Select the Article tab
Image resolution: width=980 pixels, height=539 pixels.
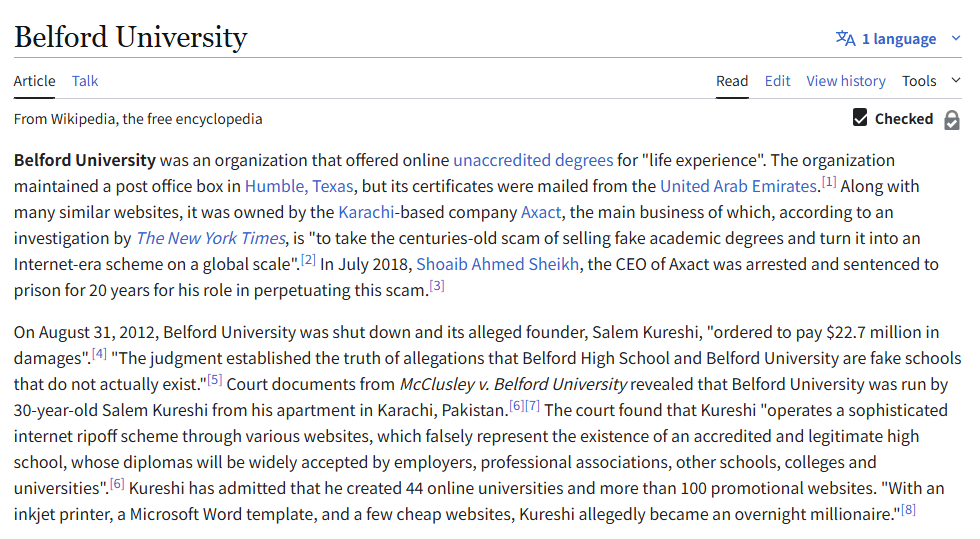[34, 81]
